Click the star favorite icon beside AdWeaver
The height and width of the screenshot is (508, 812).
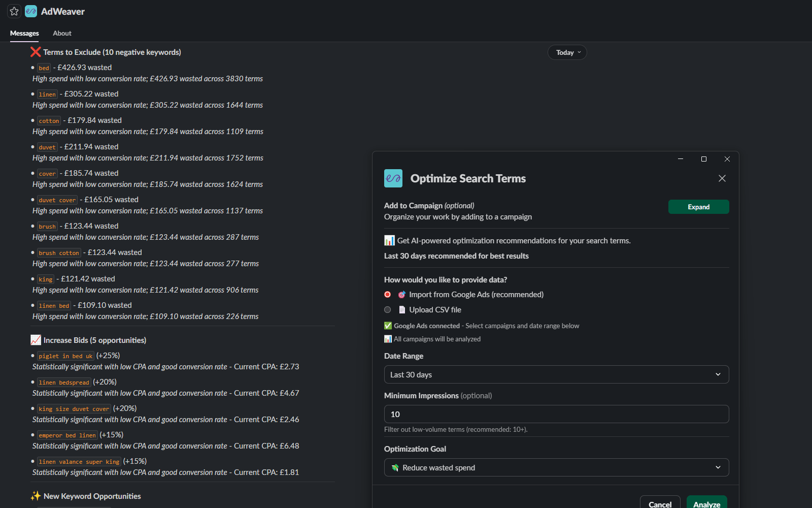pos(14,11)
